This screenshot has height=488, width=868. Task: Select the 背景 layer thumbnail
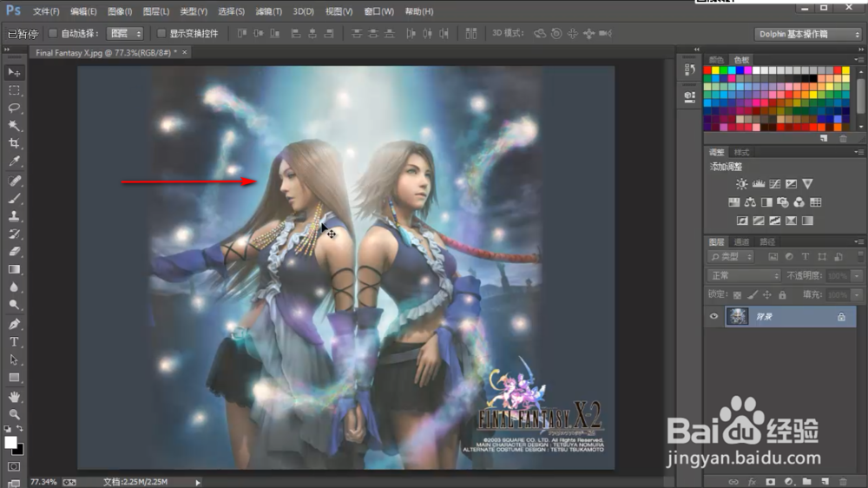[737, 316]
